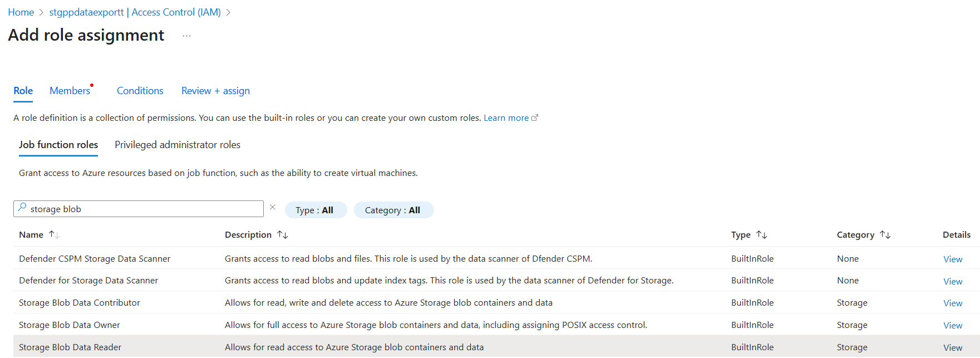Clear the search box with X icon
Viewport: 980px width, 358px height.
[x=273, y=207]
